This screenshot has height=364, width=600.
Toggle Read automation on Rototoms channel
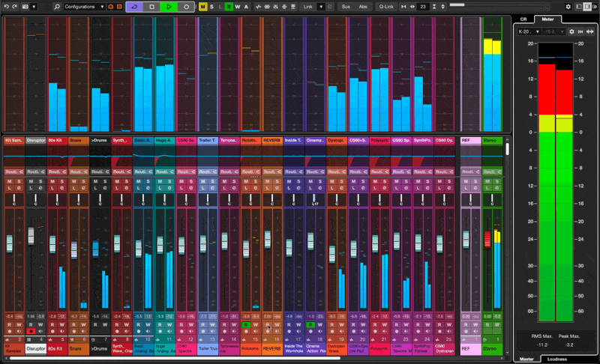point(246,324)
